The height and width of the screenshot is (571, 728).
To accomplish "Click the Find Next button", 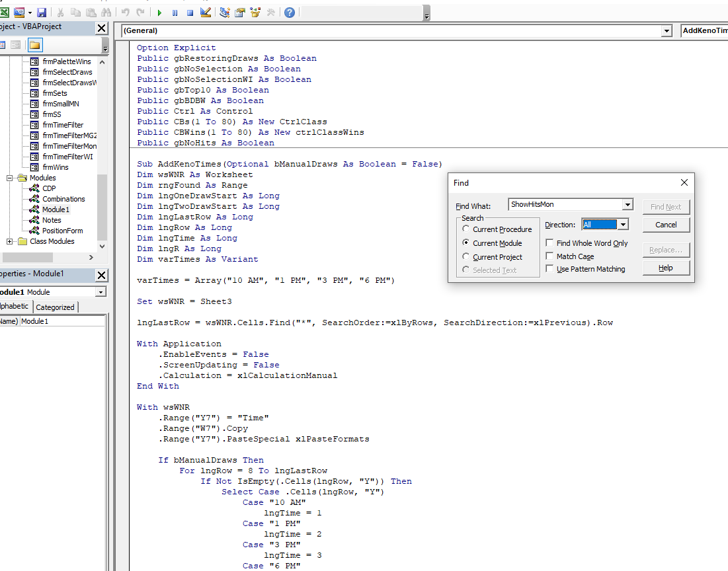I will (666, 206).
